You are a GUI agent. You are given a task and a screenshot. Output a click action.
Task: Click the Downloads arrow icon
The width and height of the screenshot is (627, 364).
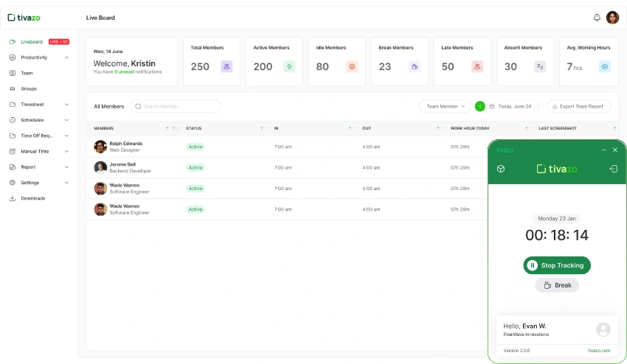13,198
